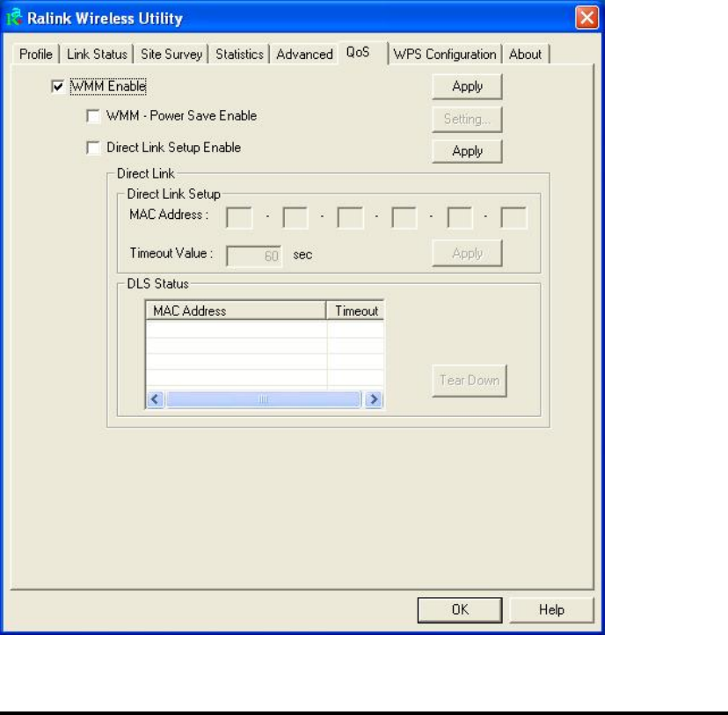Click the Ralink logo icon in title bar
Viewport: 728px width, 715px height.
[x=14, y=18]
